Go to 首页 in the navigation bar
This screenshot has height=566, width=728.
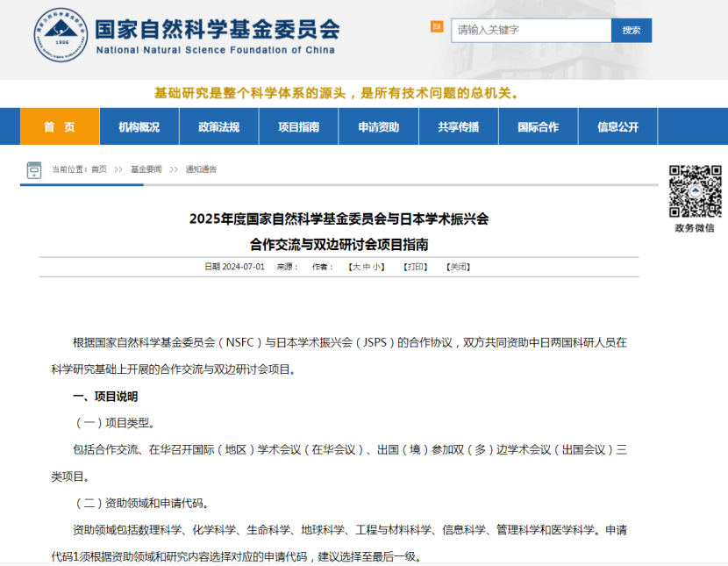[60, 126]
